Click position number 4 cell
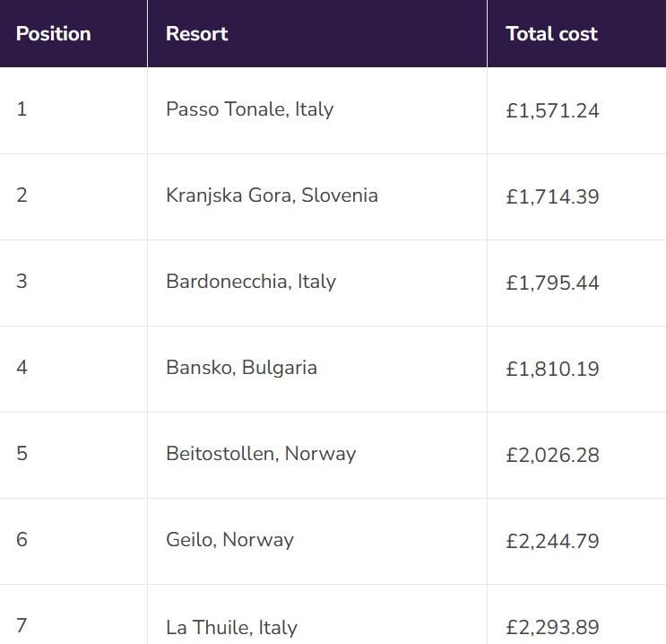Image resolution: width=666 pixels, height=644 pixels. tap(74, 369)
